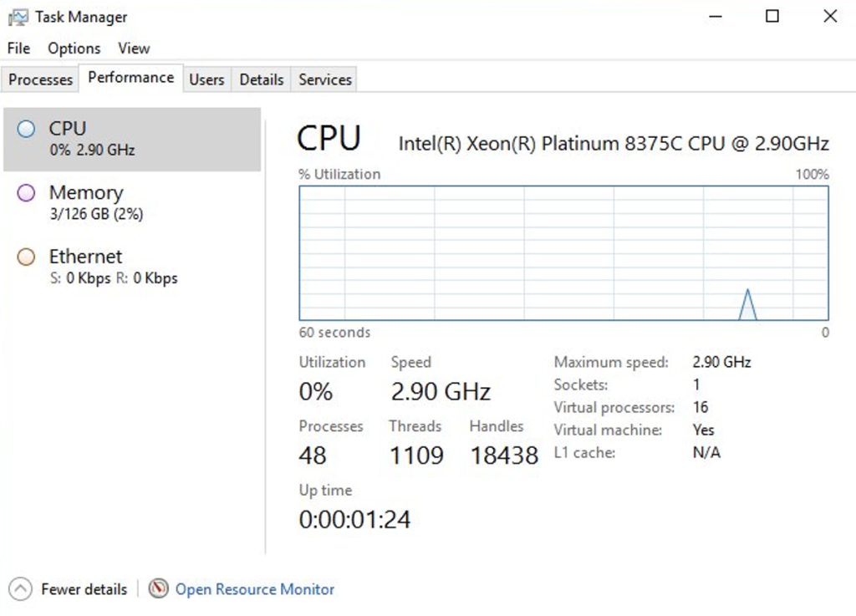Open the View menu

[133, 48]
